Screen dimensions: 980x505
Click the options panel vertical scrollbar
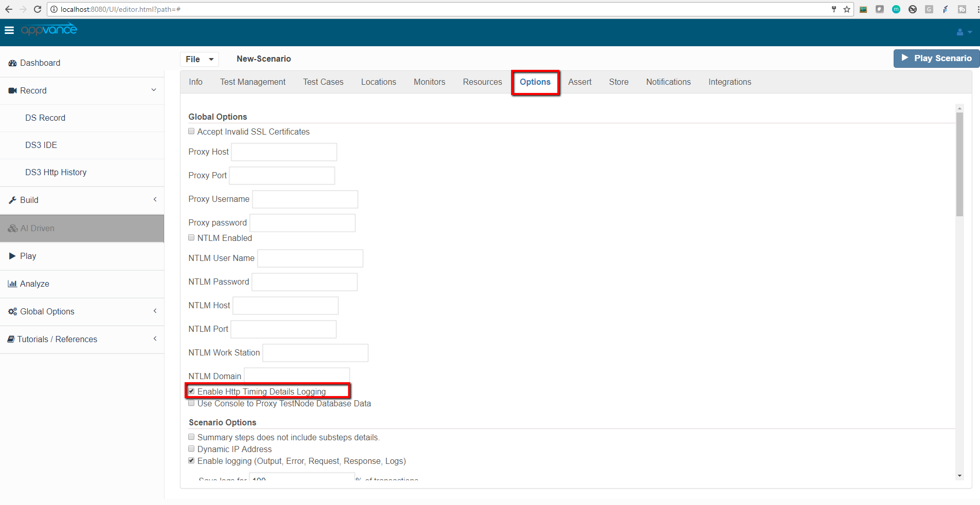pos(959,164)
